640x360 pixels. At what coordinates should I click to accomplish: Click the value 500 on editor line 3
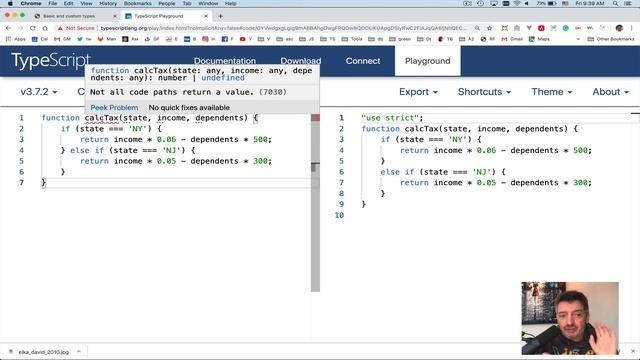tap(260, 139)
